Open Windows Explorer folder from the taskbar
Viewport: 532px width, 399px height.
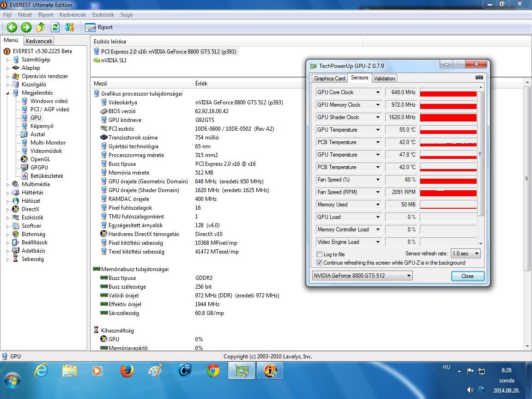[x=70, y=370]
